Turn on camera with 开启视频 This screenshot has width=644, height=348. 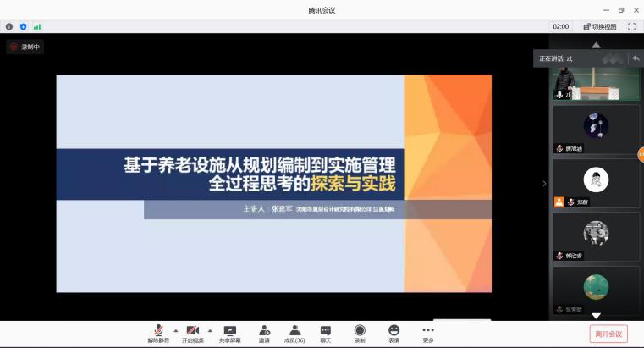click(x=193, y=333)
